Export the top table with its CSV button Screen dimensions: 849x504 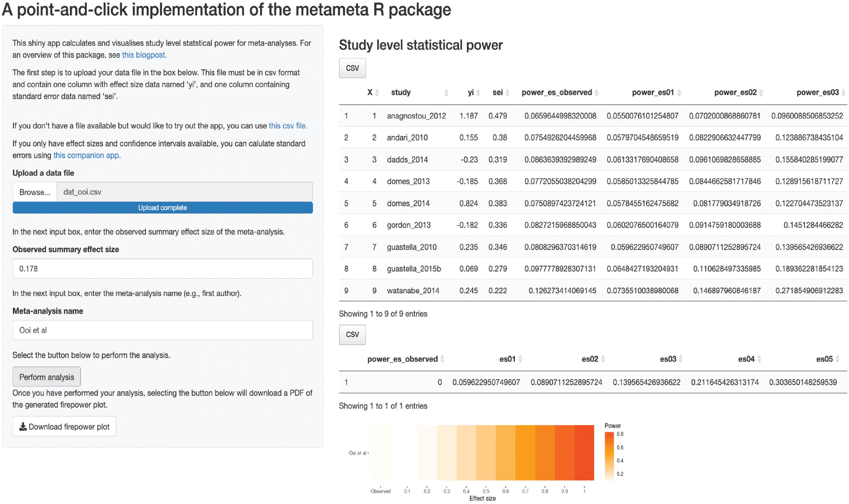[x=352, y=68]
